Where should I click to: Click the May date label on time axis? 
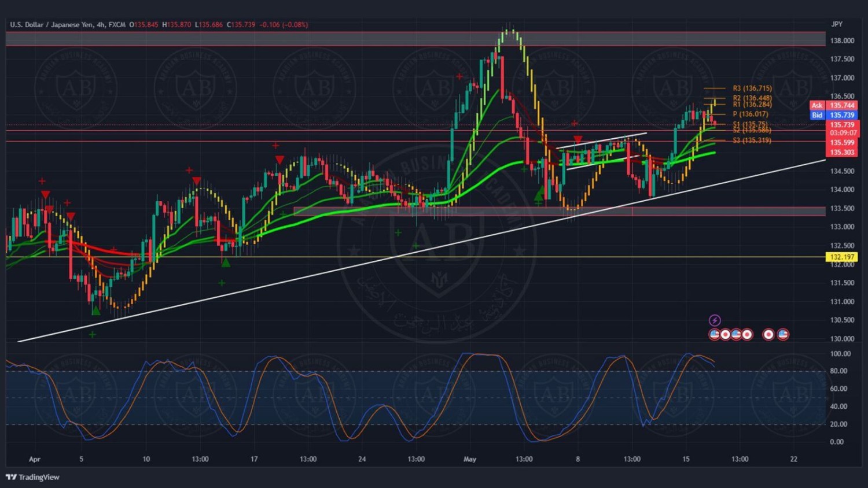pyautogui.click(x=470, y=459)
